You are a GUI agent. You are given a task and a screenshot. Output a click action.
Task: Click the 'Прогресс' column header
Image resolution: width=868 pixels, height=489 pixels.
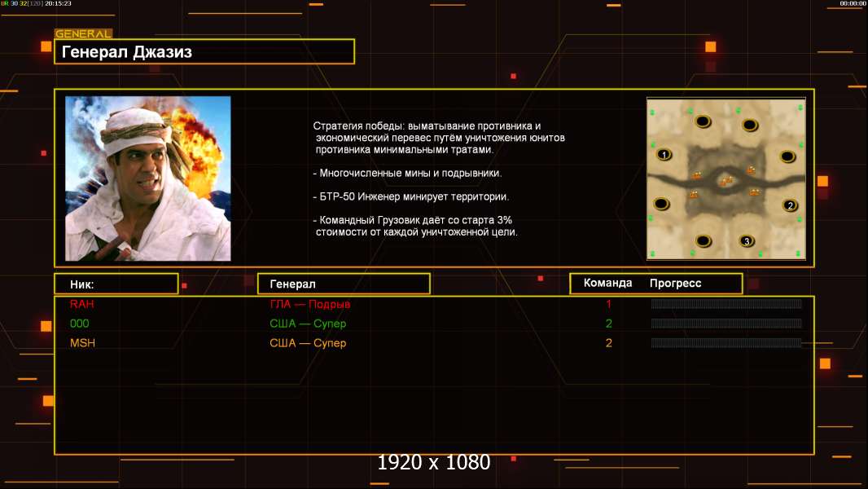click(x=675, y=283)
